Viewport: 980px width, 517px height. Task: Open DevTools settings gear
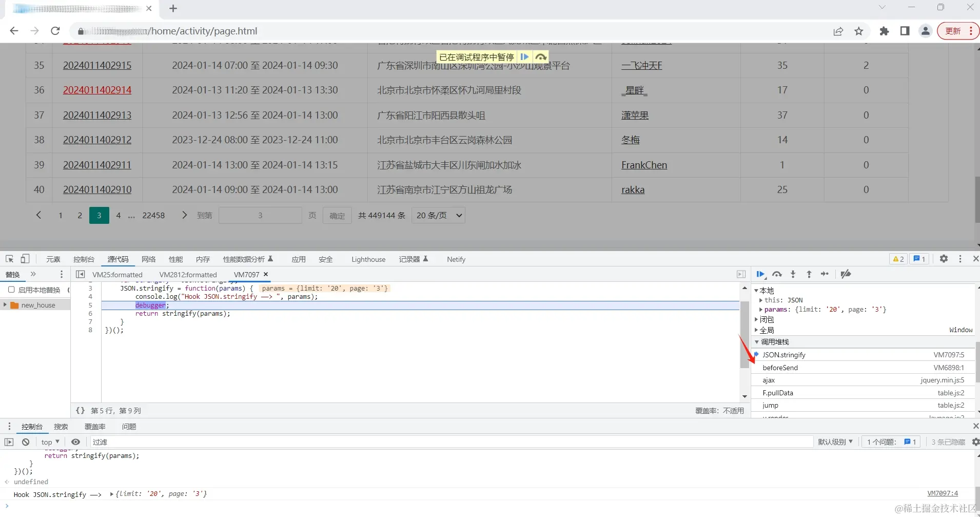[x=944, y=259]
